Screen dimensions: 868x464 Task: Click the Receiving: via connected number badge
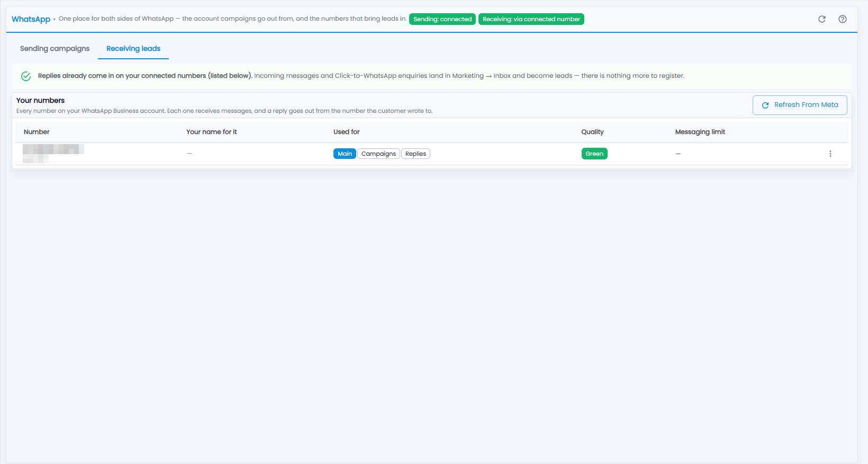point(531,19)
